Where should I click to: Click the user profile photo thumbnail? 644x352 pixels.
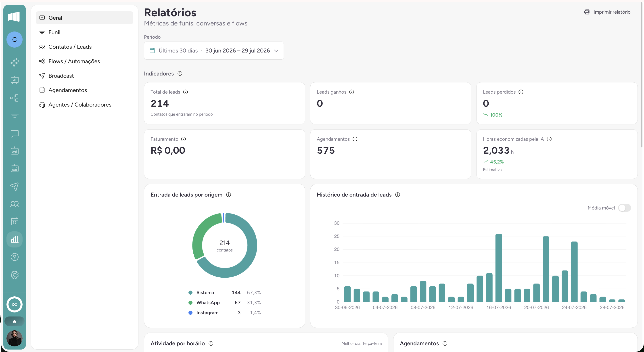click(x=15, y=338)
